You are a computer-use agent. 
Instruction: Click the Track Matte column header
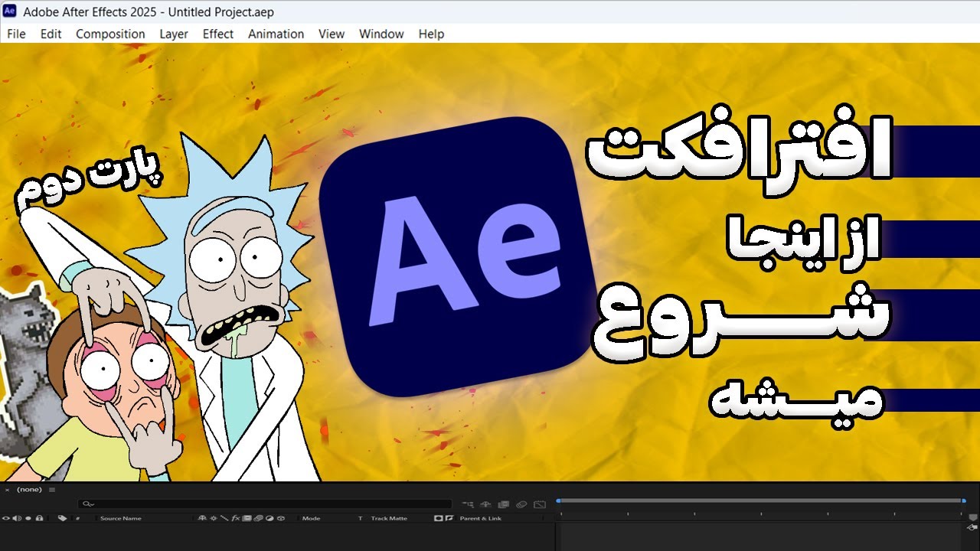389,519
